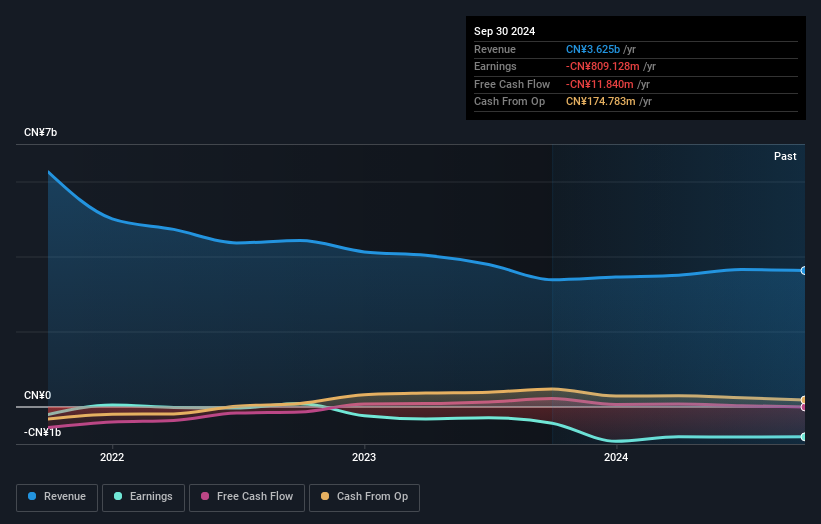Click the teal Earnings legend dot
The height and width of the screenshot is (524, 821).
tap(118, 496)
